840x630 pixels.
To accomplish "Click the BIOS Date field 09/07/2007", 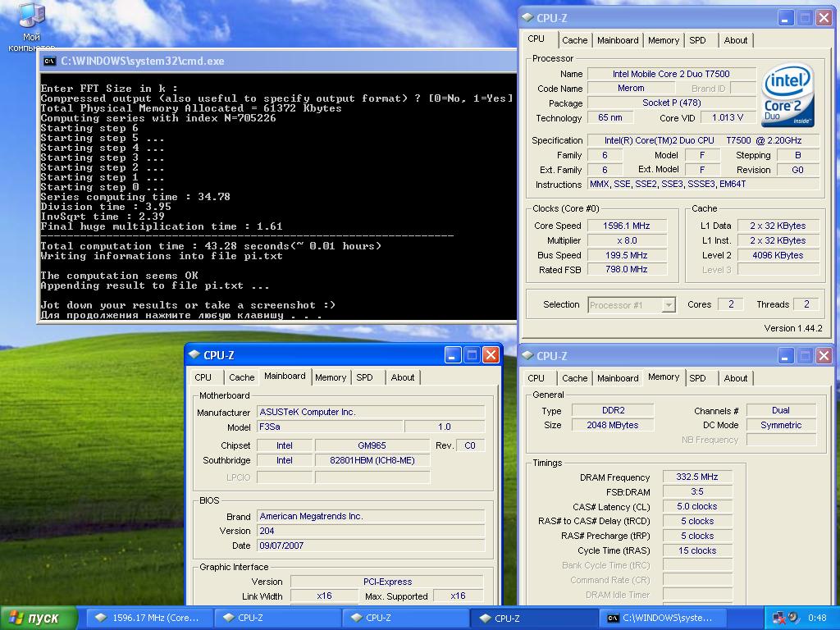I will coord(371,546).
